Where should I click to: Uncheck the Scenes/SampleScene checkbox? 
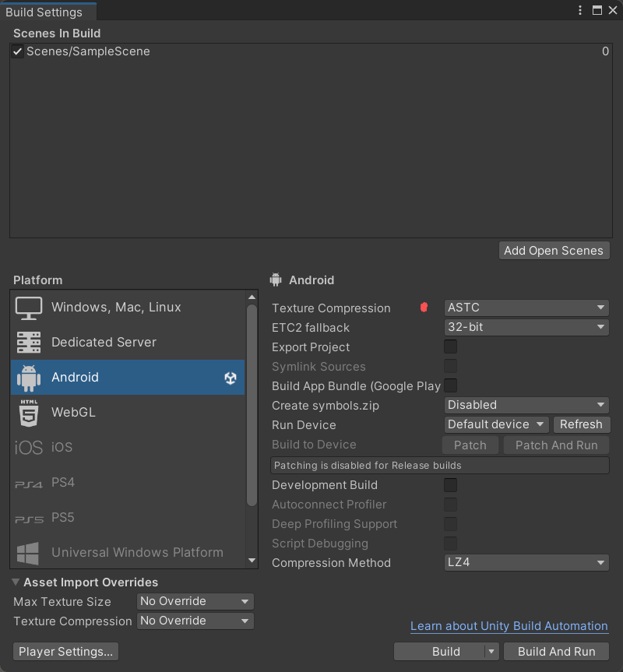coord(18,51)
